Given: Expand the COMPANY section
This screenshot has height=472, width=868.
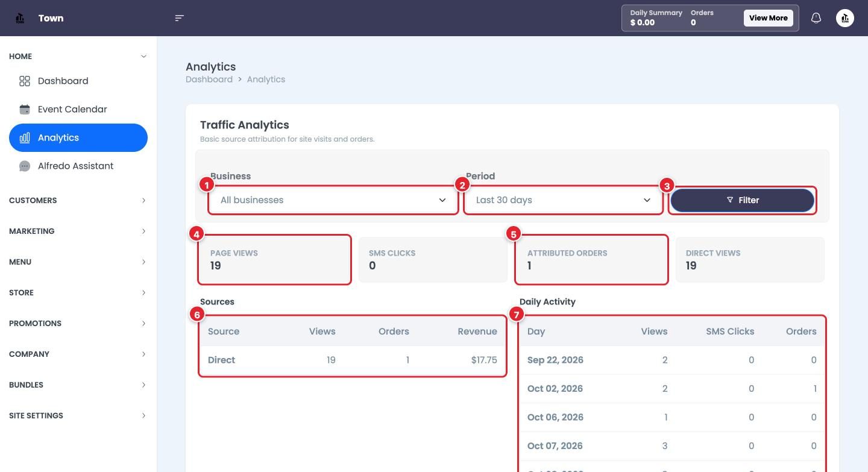Looking at the screenshot, I should (78, 354).
